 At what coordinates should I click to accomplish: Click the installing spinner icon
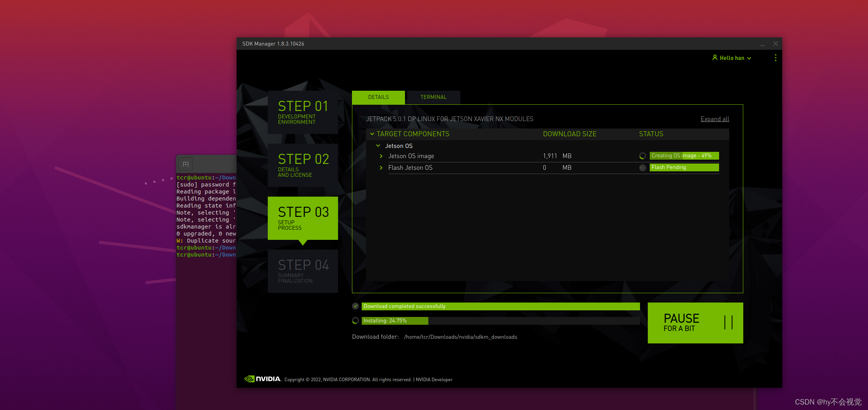coord(355,321)
